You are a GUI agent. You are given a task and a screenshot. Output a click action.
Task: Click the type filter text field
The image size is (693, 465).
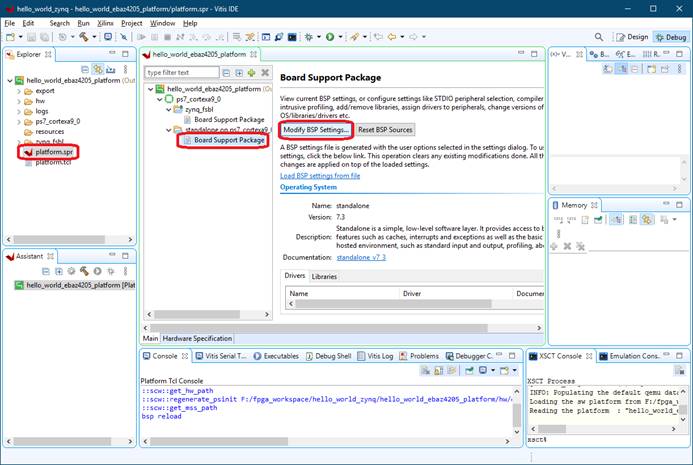180,73
